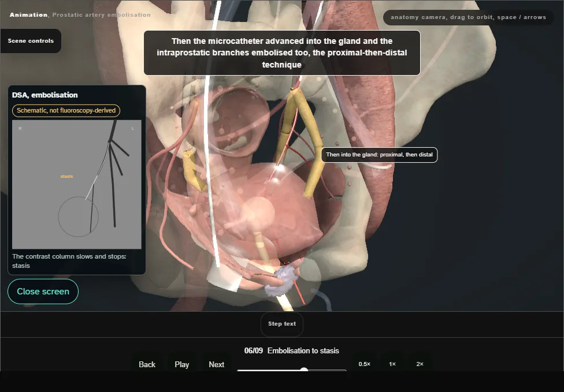Click the microcatheter narration caption box
Image resolution: width=564 pixels, height=392 pixels.
coord(282,53)
